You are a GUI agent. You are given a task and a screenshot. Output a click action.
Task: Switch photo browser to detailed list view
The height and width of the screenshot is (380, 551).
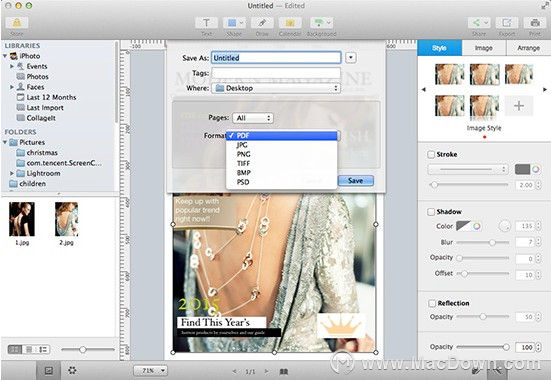point(43,349)
